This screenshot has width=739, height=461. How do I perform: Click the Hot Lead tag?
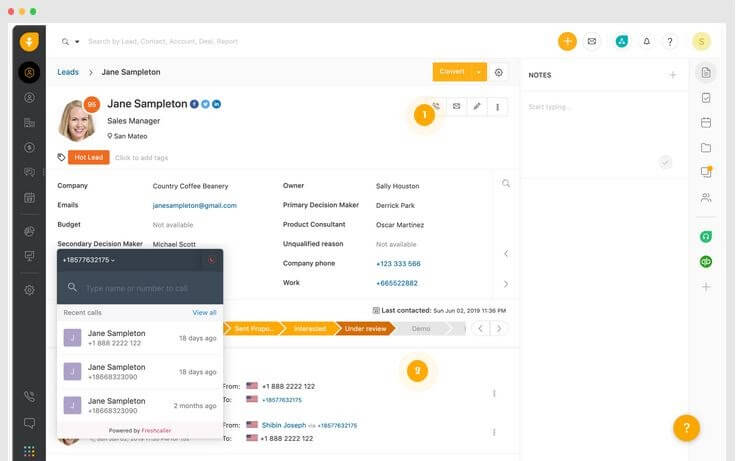[x=89, y=157]
